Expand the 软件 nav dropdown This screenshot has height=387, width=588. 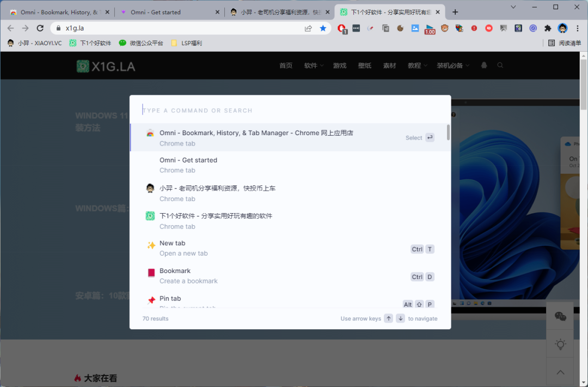coord(314,66)
